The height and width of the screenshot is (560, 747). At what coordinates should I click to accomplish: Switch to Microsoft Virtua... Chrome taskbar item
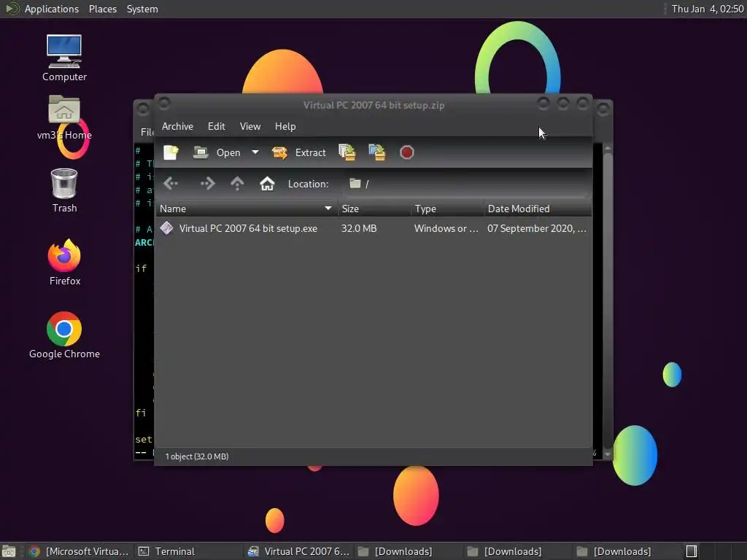pos(79,551)
